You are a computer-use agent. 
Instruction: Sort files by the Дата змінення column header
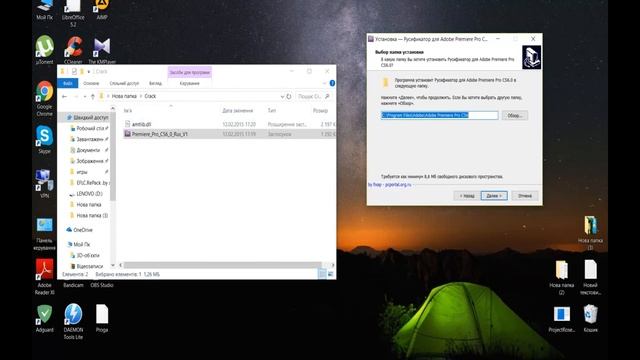click(238, 111)
